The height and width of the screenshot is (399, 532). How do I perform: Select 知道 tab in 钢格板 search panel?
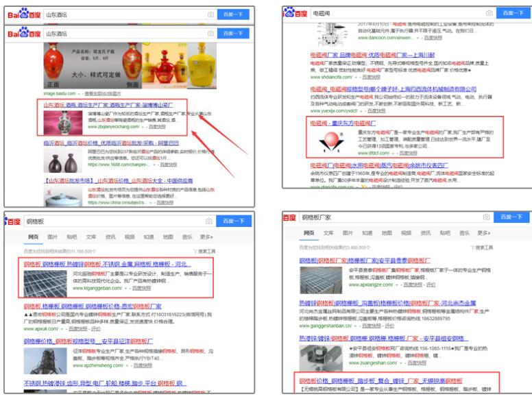click(149, 237)
